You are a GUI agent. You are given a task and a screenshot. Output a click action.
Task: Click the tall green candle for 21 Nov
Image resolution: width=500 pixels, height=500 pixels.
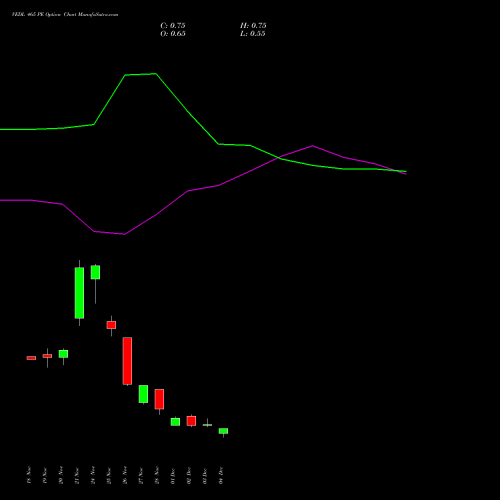pos(79,293)
